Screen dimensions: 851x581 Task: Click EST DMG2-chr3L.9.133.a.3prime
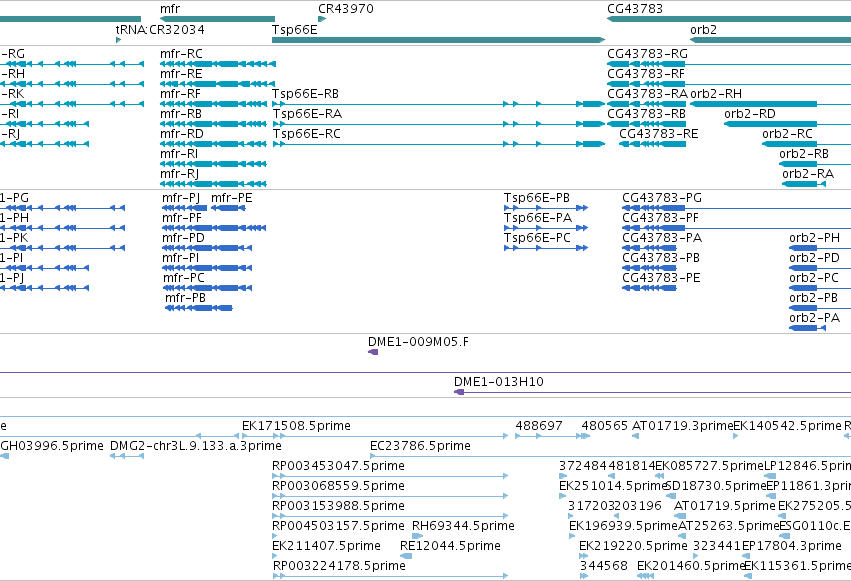(x=127, y=456)
